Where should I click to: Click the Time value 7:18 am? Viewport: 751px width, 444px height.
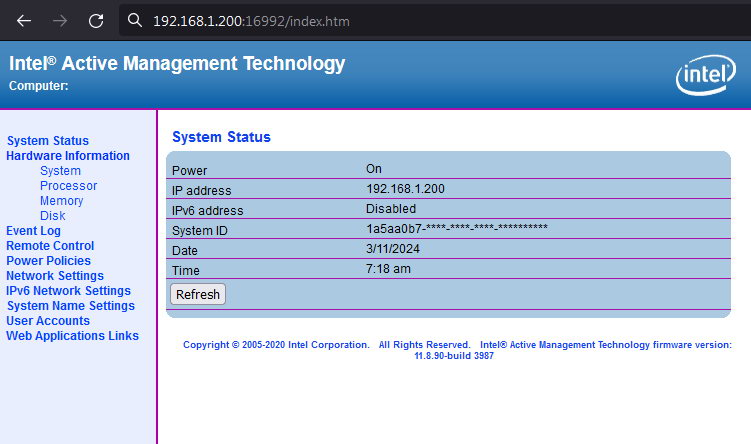388,269
